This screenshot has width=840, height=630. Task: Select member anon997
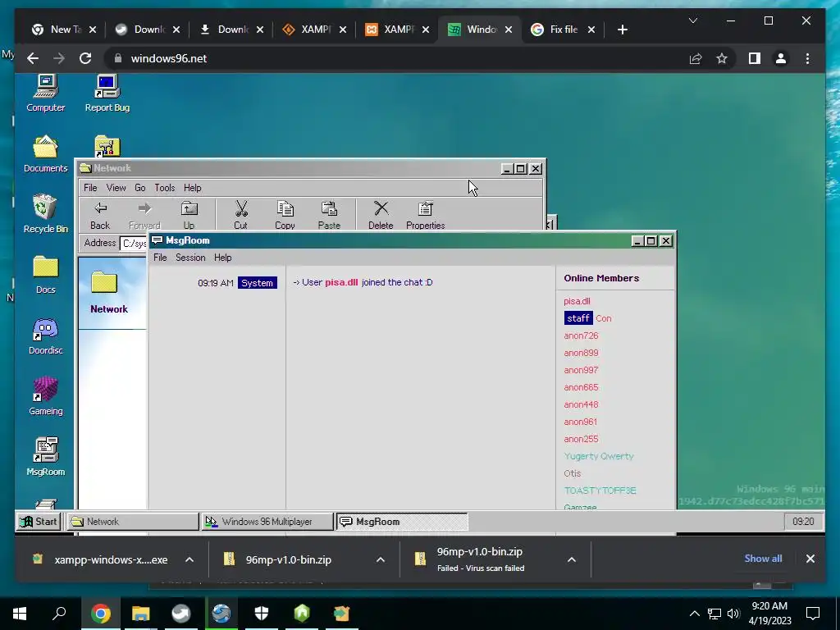coord(581,370)
